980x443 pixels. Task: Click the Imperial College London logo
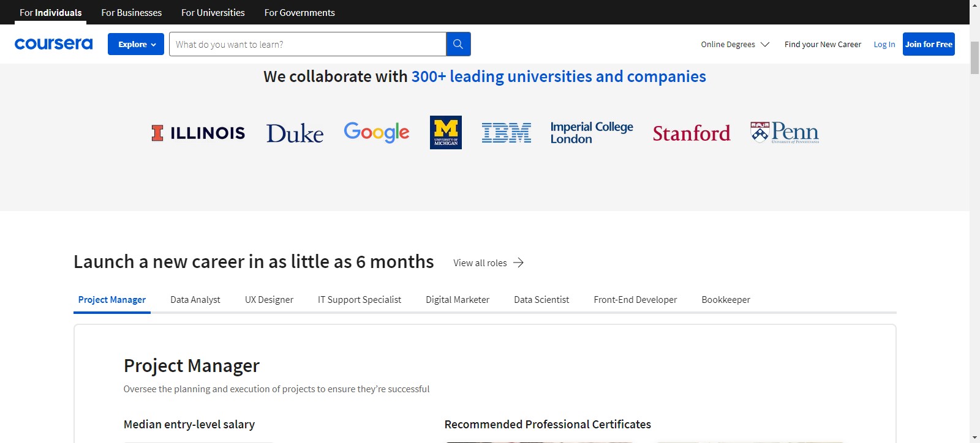[591, 133]
